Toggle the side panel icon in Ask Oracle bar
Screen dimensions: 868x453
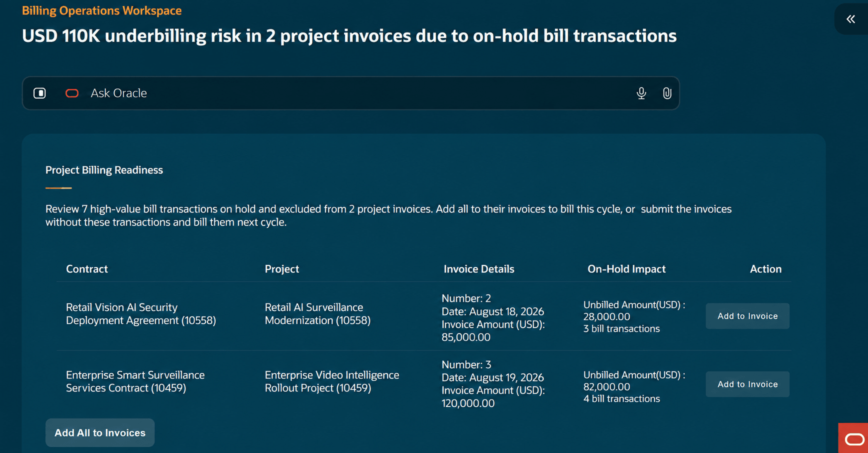[x=39, y=93]
